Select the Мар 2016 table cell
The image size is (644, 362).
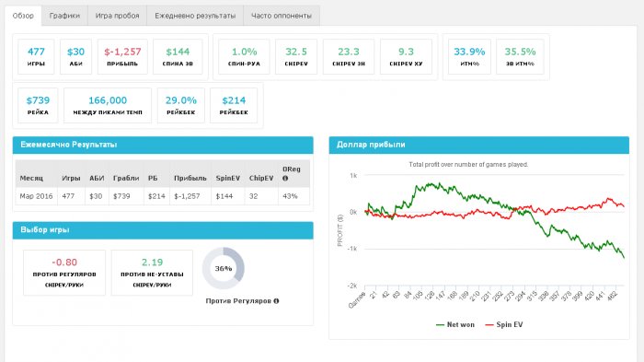[x=36, y=196]
